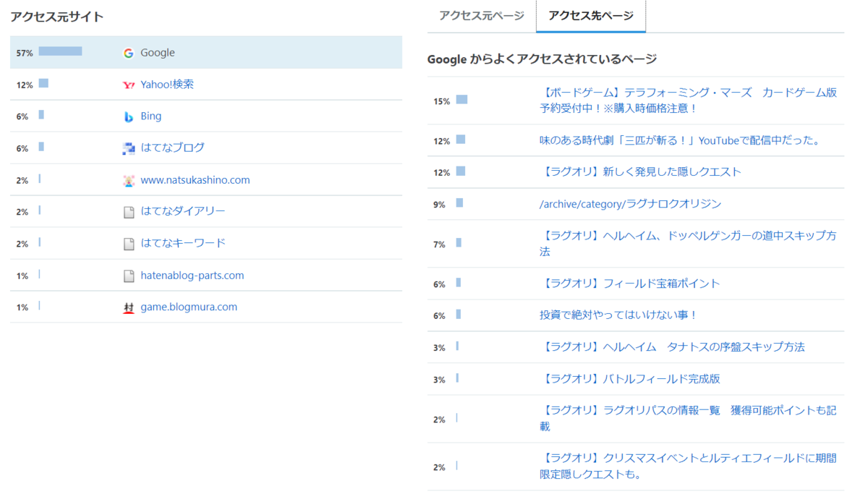Open the クリスマスイベントとルティエフィールド article
Viewport: 868px width, 494px height.
coord(689,467)
